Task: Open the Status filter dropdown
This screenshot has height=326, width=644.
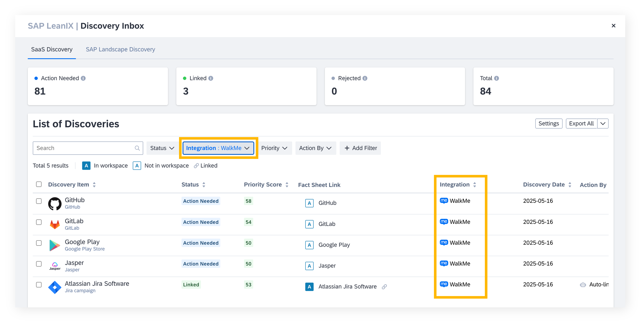Action: coord(162,148)
